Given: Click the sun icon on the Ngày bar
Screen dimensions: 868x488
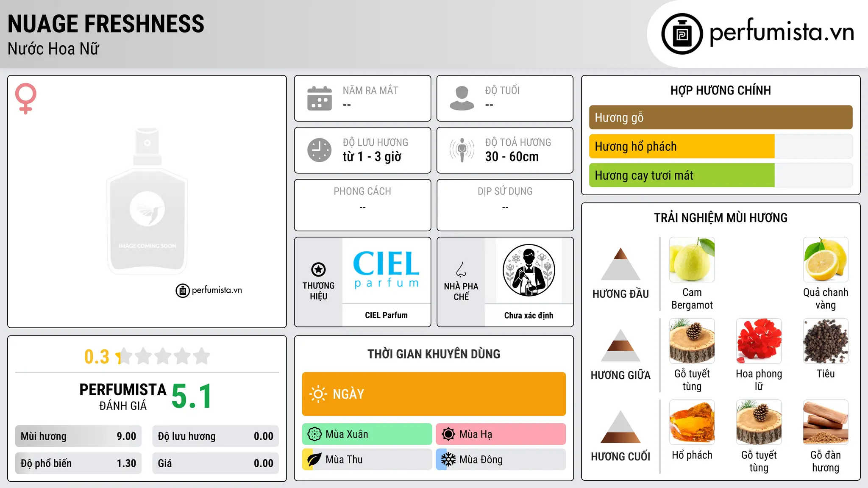Looking at the screenshot, I should coord(318,394).
